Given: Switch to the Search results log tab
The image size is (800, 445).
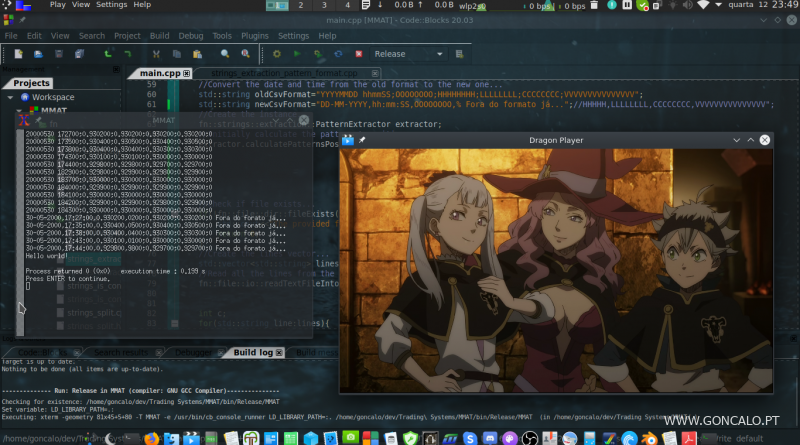Looking at the screenshot, I should 121,352.
